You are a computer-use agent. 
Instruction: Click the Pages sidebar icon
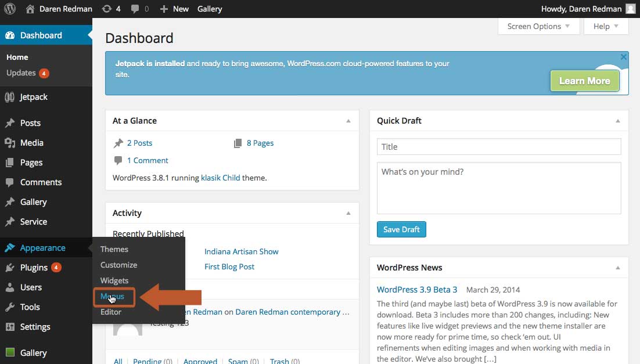tap(10, 163)
